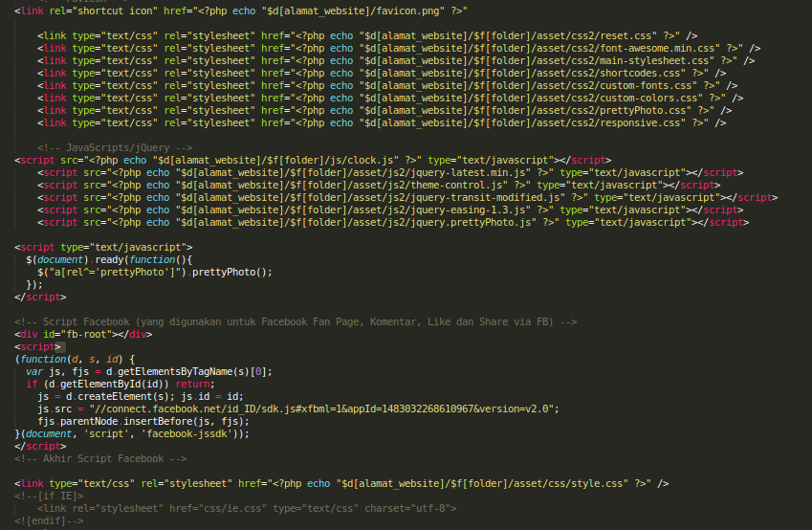The width and height of the screenshot is (812, 530).
Task: Click the clock.js script line
Action: click(313, 160)
